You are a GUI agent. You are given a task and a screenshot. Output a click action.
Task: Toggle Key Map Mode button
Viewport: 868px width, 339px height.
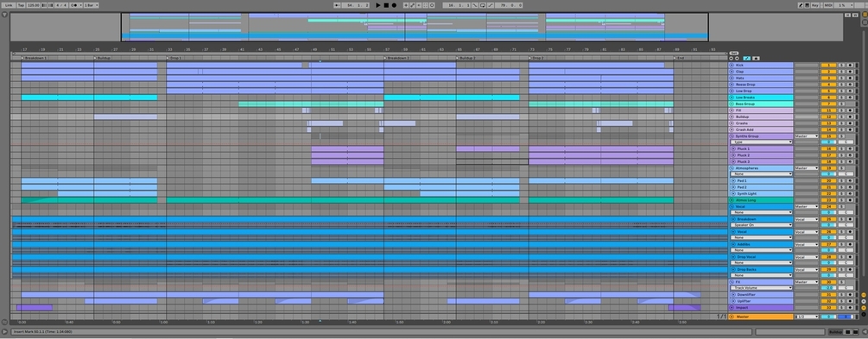click(x=814, y=5)
